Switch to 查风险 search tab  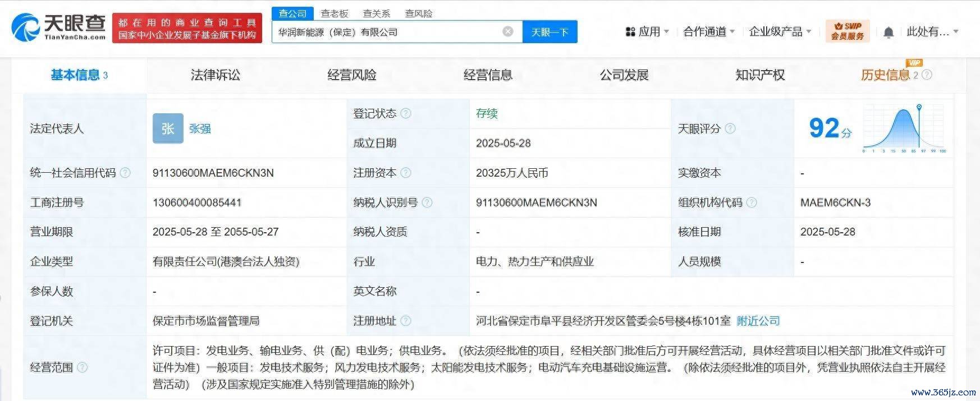[x=419, y=13]
